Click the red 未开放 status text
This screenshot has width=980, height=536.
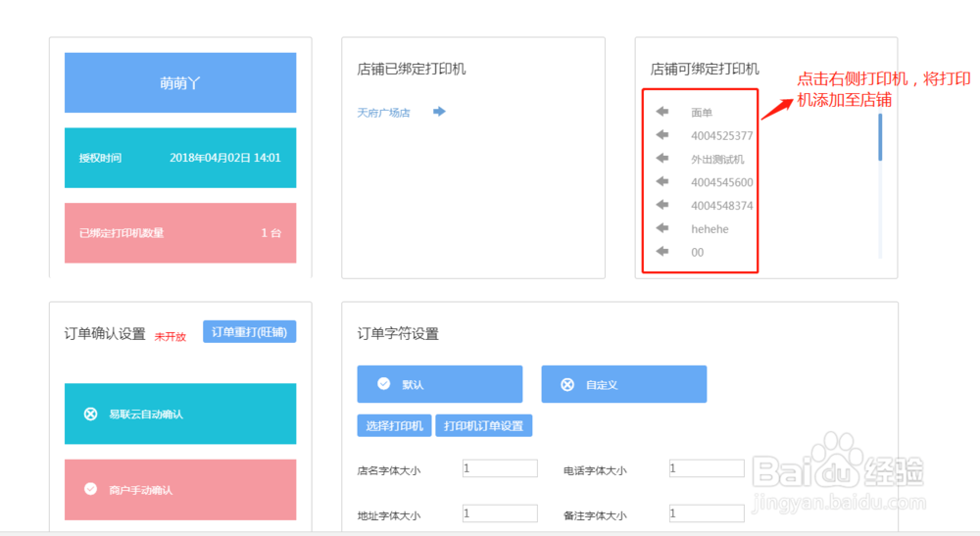coord(170,337)
